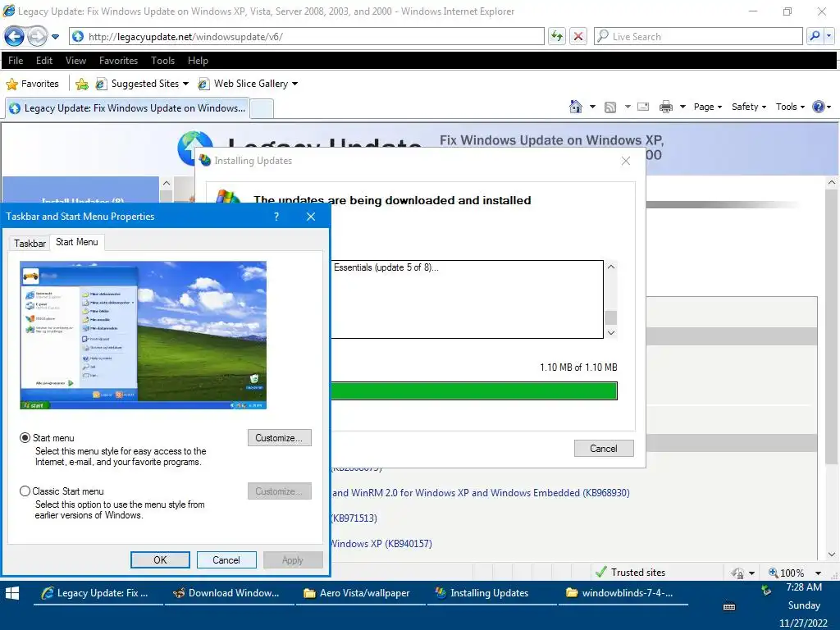The image size is (840, 630).
Task: Open the Page command menu
Action: tap(708, 107)
